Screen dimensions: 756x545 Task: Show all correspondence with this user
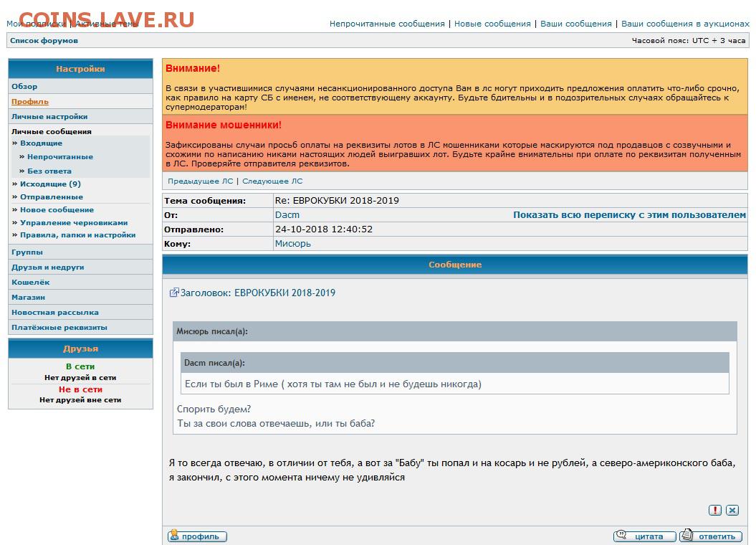[629, 215]
